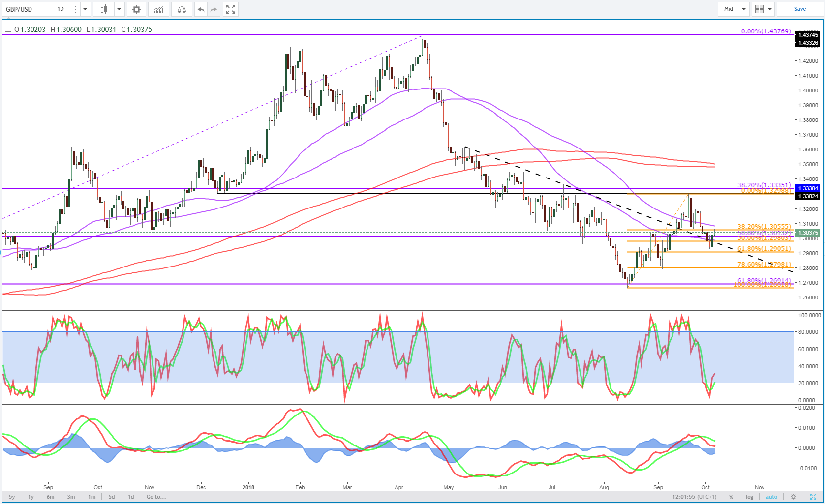Screen dimensions: 825x504
Task: Select the 5y time range
Action: coord(12,497)
